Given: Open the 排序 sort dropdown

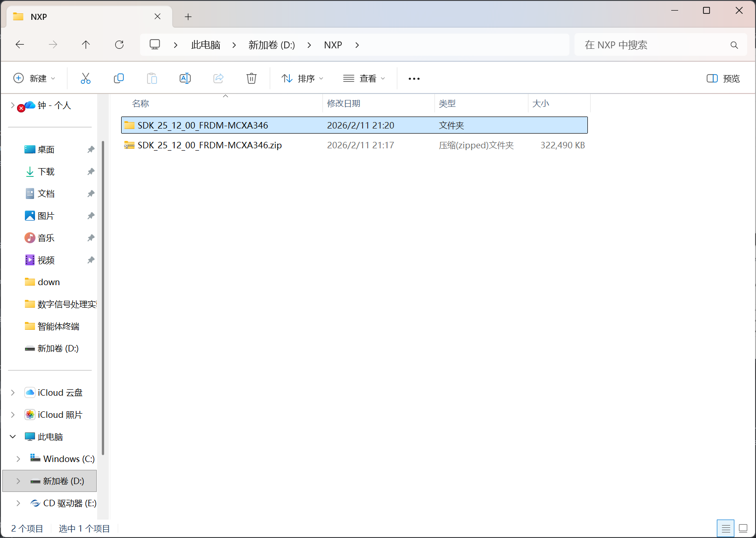Looking at the screenshot, I should point(302,78).
